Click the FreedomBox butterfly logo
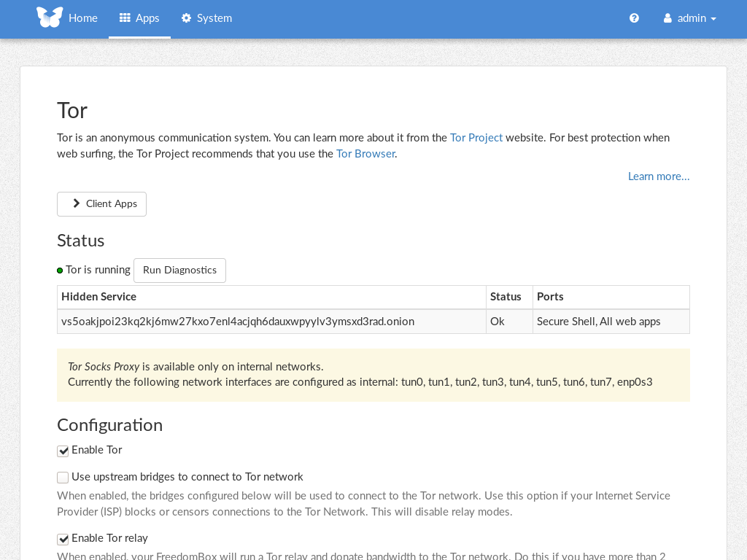Image resolution: width=747 pixels, height=560 pixels. [50, 17]
